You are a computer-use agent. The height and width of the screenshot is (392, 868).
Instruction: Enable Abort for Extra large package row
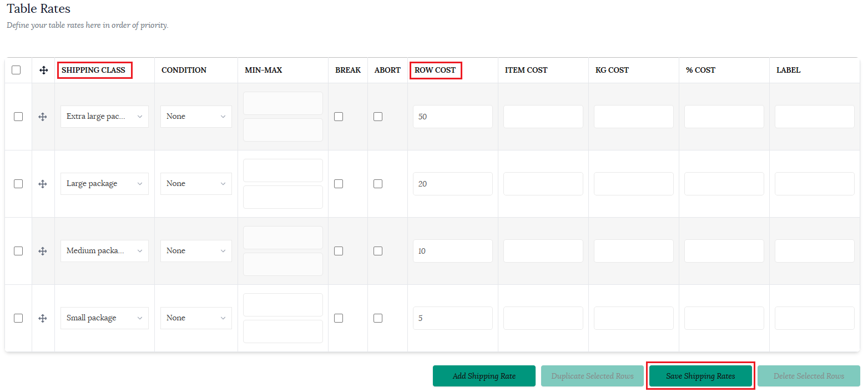378,117
